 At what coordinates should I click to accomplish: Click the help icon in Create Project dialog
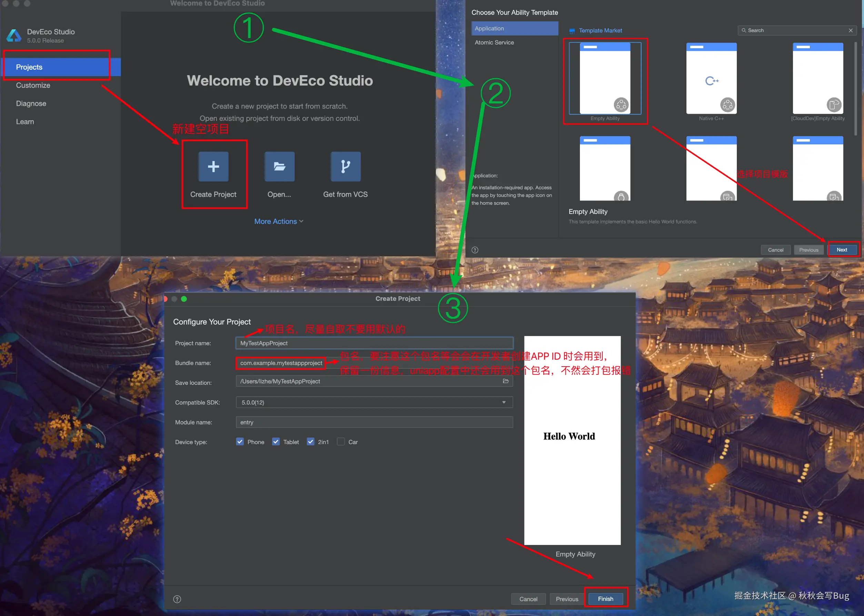[x=177, y=599]
